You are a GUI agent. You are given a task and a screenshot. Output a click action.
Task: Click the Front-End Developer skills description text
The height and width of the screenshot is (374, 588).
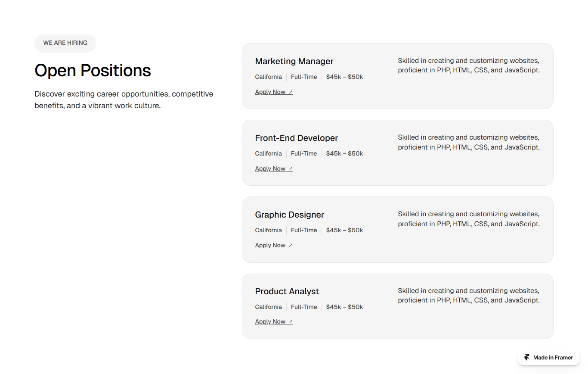click(469, 142)
